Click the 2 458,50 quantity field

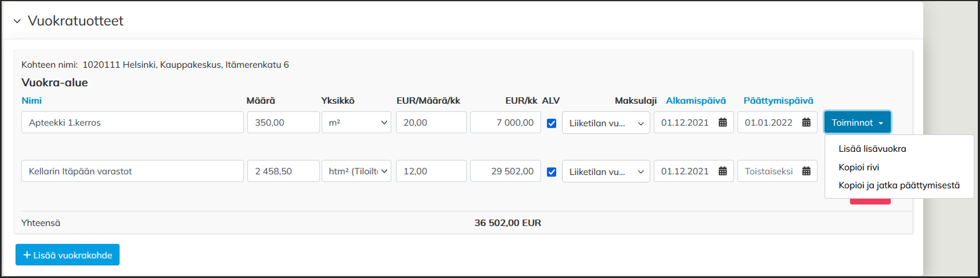(283, 171)
